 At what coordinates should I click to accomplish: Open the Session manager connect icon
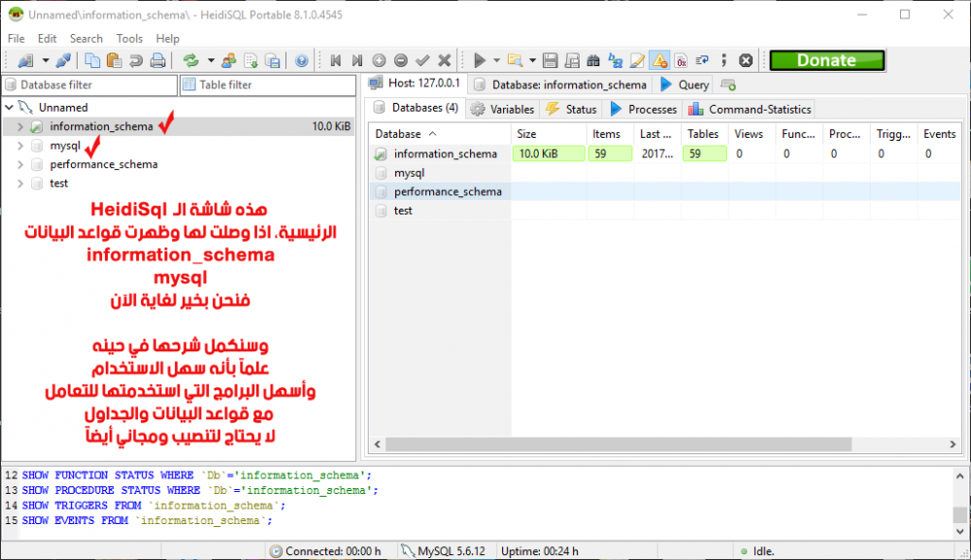pos(25,60)
